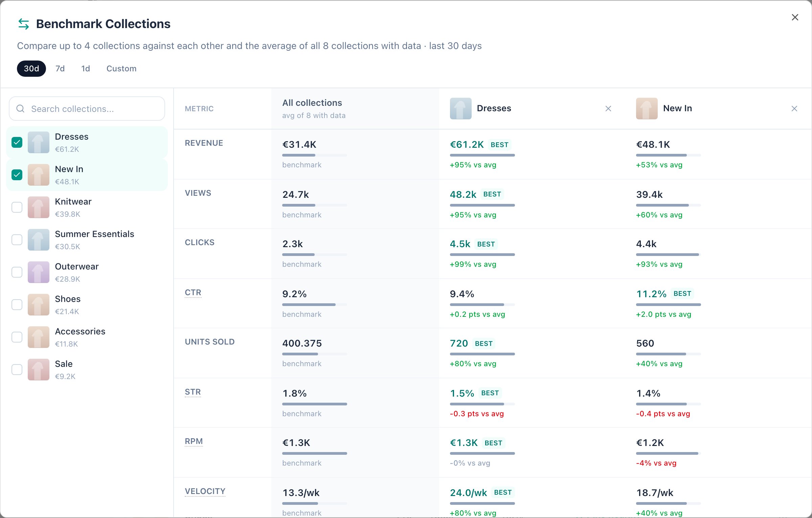Click the Outerwear collection name

tap(77, 266)
